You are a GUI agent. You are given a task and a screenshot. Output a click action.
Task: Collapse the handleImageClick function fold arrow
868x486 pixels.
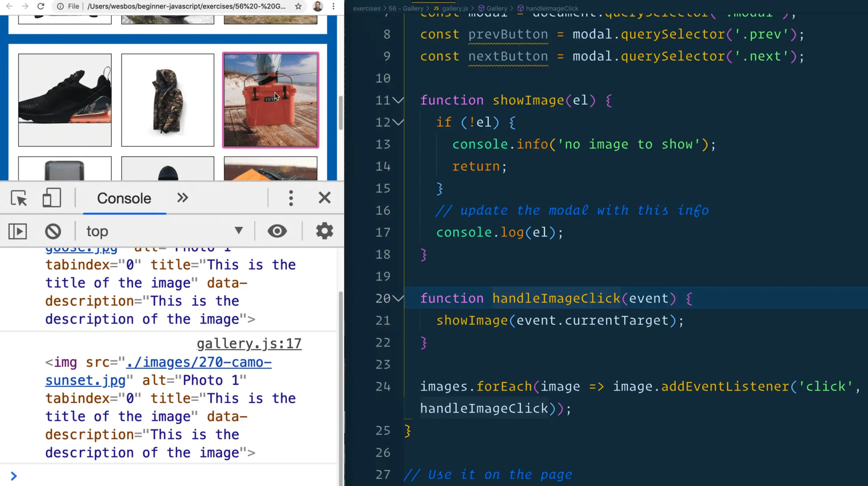coord(398,298)
